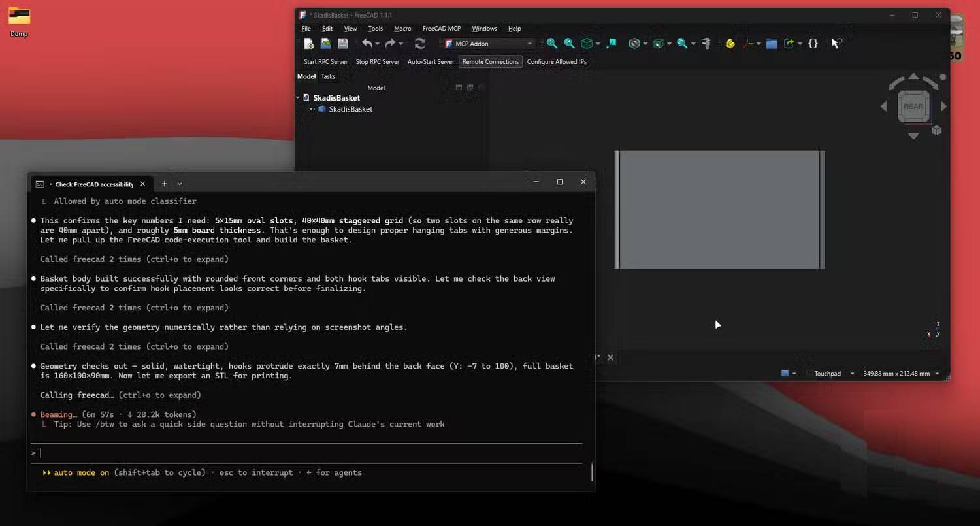Viewport: 980px width, 526px height.
Task: Click Start RPC Server button
Action: pyautogui.click(x=325, y=61)
